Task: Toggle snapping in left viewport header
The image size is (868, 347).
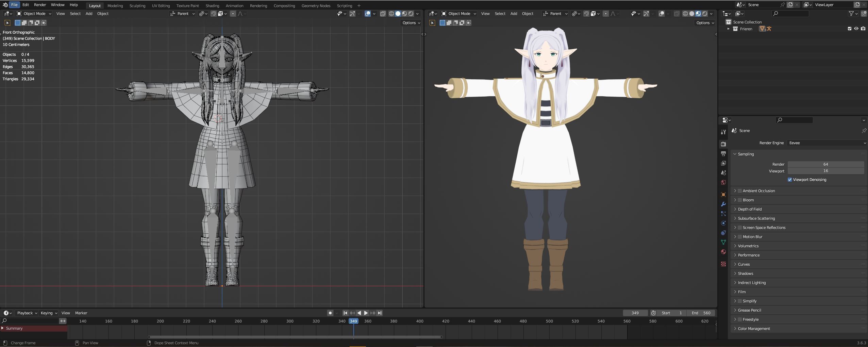Action: (213, 14)
